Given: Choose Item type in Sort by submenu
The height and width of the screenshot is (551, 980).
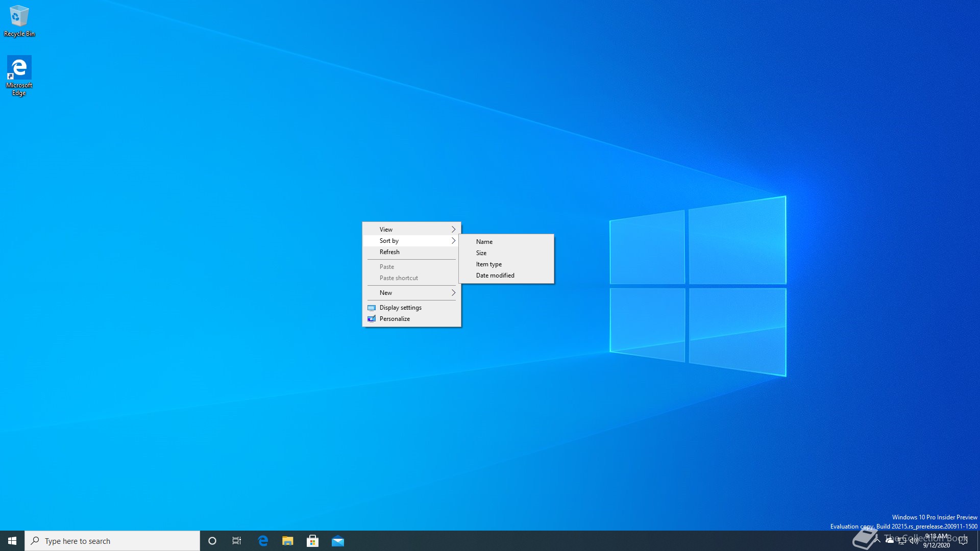Looking at the screenshot, I should 489,264.
